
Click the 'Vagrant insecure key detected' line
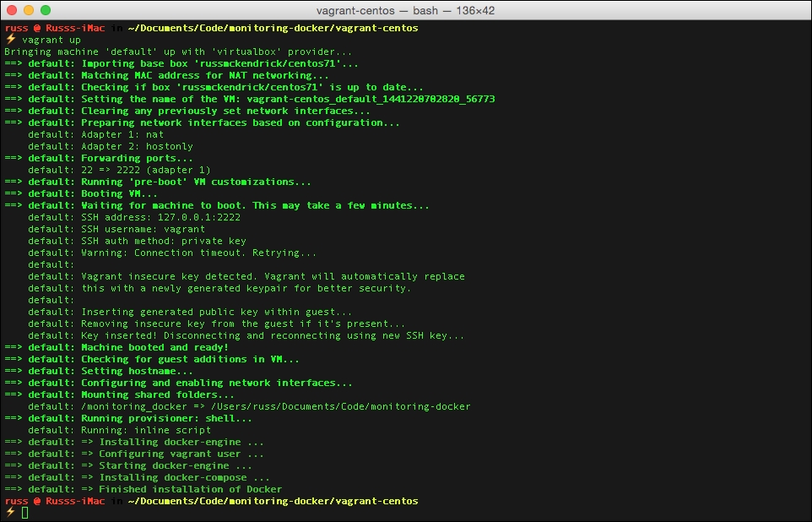(x=246, y=277)
